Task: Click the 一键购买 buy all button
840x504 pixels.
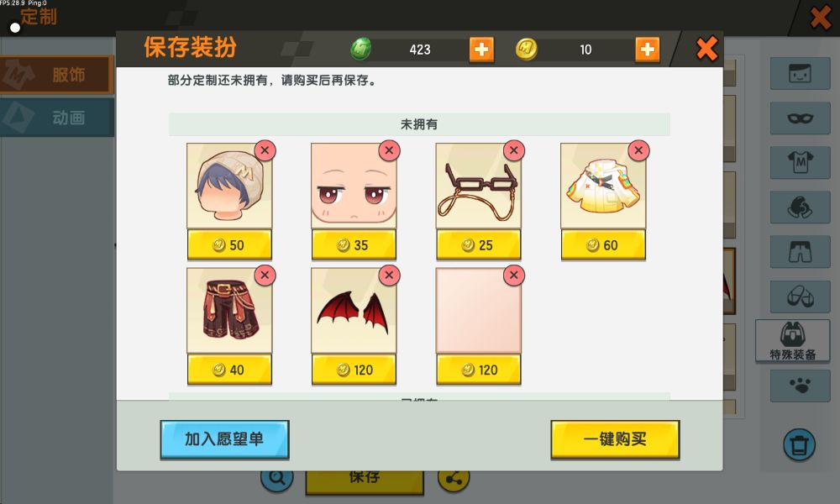Action: (x=615, y=439)
